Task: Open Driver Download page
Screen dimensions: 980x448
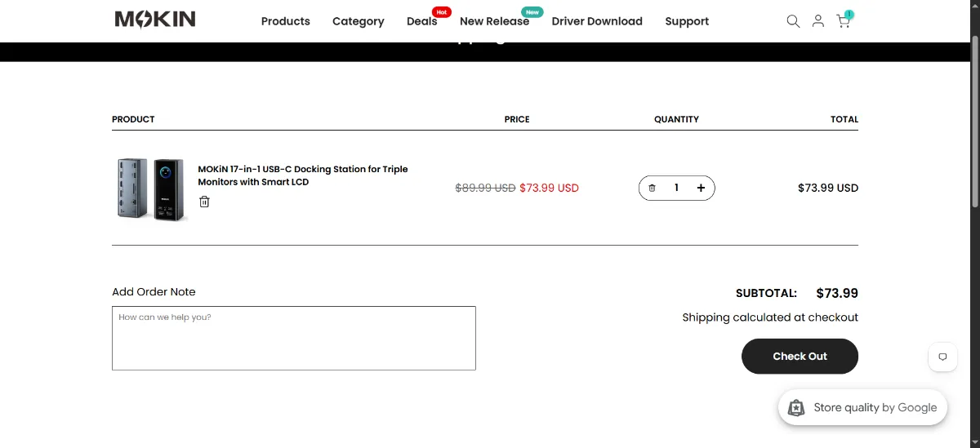Action: (x=597, y=21)
